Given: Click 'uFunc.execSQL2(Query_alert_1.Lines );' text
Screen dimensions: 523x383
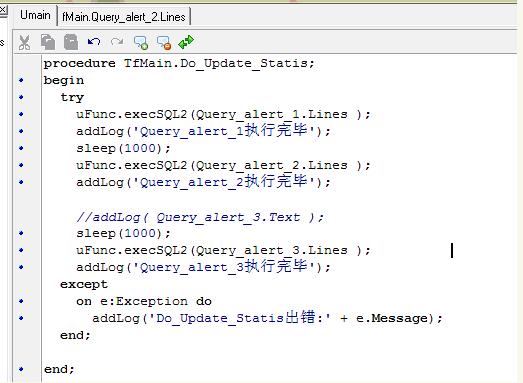Looking at the screenshot, I should 223,115.
